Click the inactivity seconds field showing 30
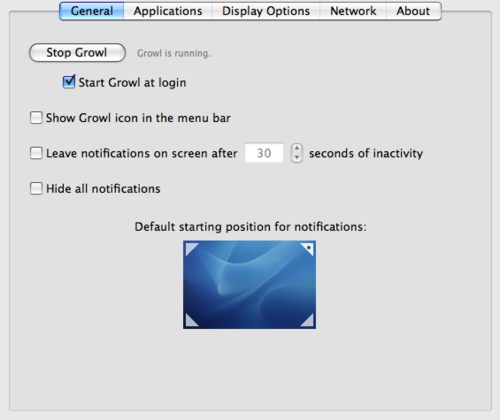The width and height of the screenshot is (500, 420). click(264, 153)
